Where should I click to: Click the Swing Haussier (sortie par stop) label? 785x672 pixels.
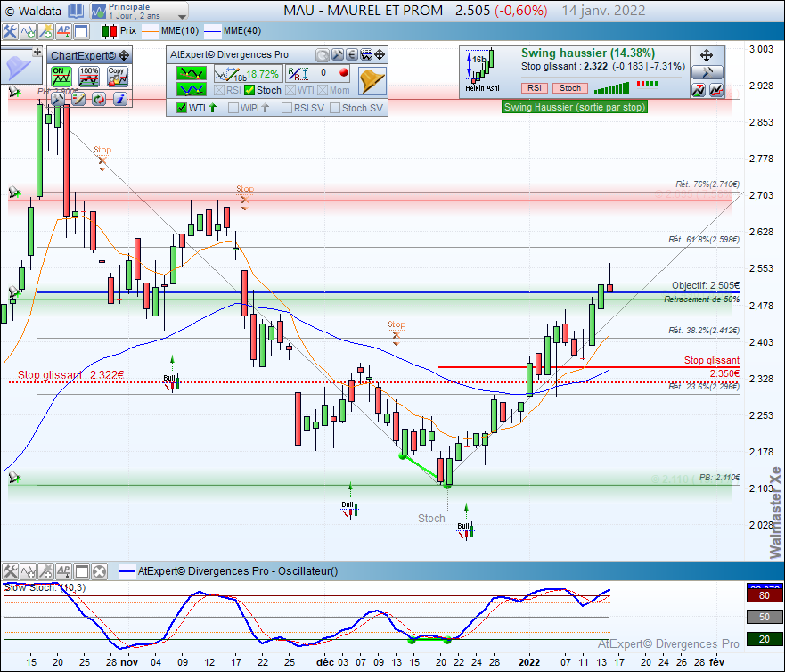pos(575,107)
